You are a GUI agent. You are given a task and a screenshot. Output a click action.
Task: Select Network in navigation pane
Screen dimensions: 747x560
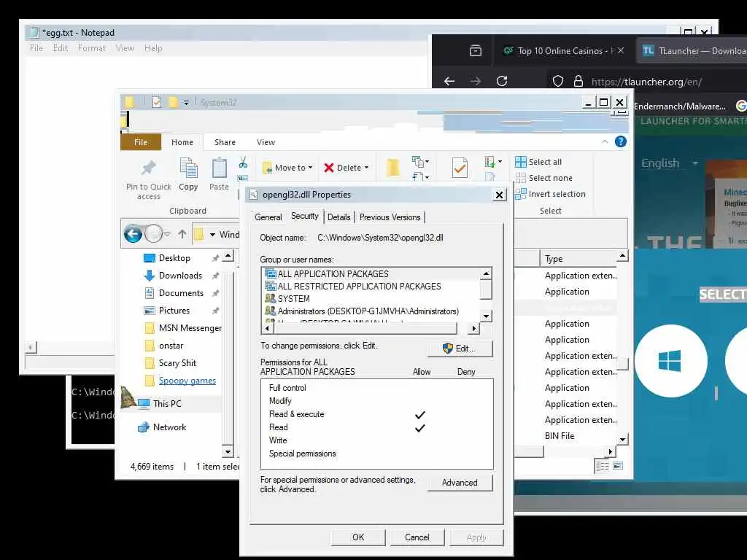click(x=169, y=427)
